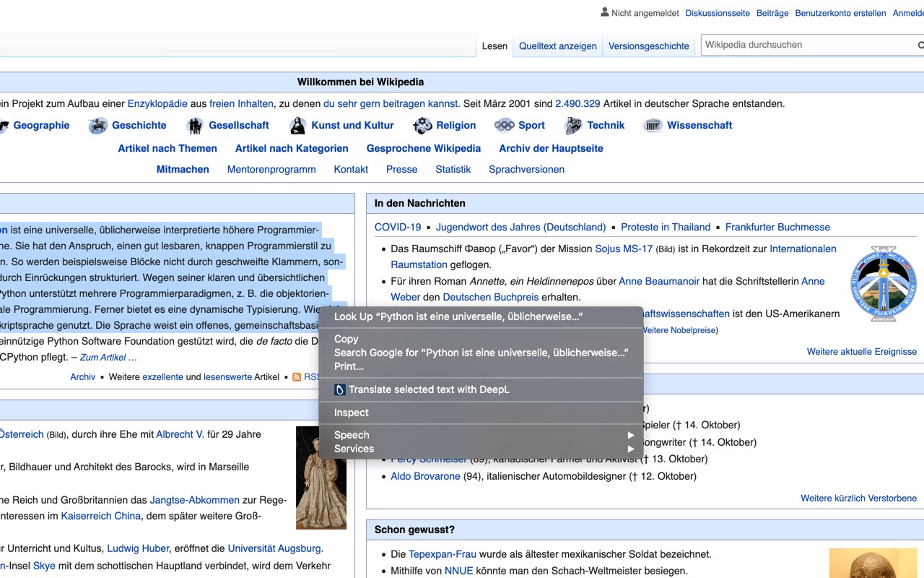Click the Technik portal icon
The height and width of the screenshot is (578, 924).
pos(573,126)
